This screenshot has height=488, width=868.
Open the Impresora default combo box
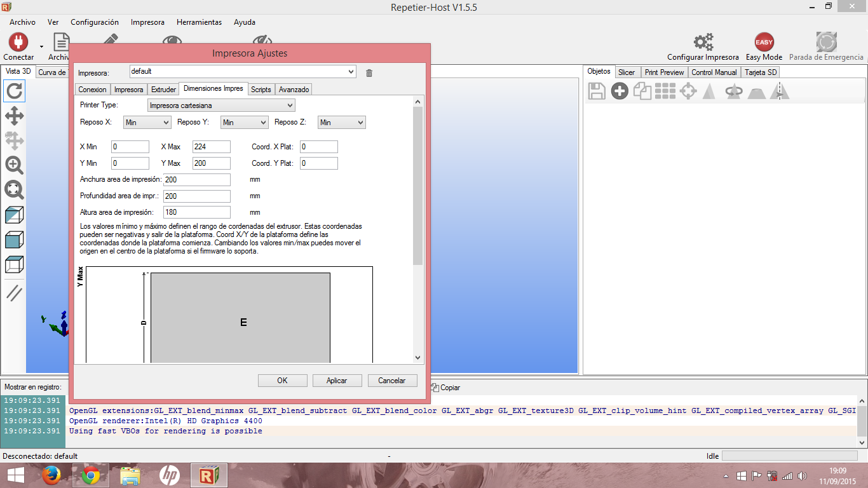pos(243,72)
